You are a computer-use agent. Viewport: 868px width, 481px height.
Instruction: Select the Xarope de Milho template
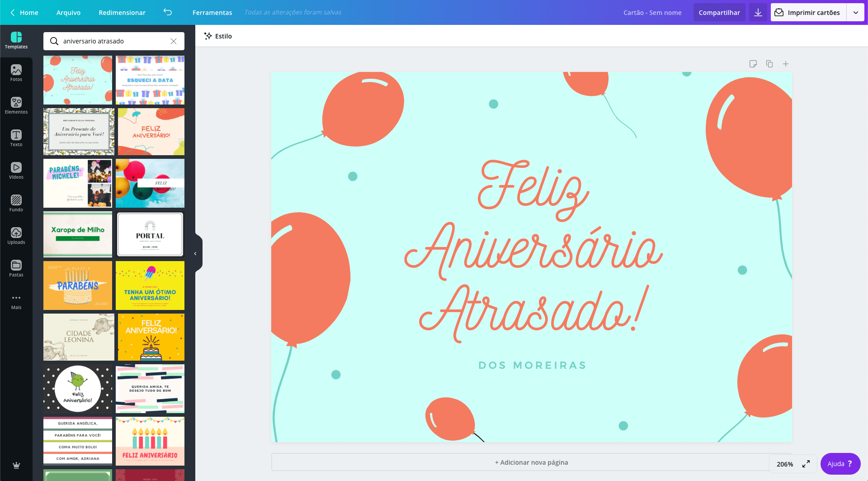[x=78, y=234]
